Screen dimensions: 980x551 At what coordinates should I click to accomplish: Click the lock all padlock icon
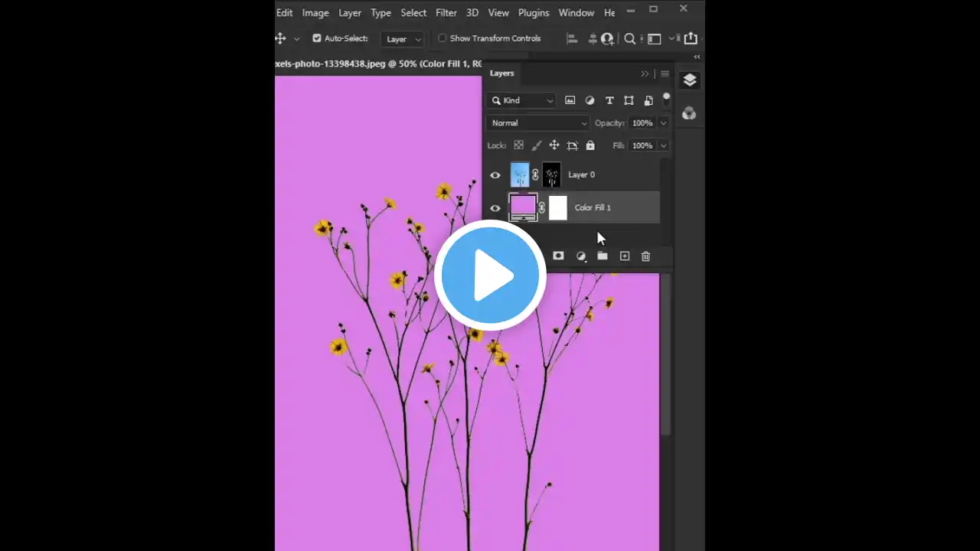click(590, 145)
